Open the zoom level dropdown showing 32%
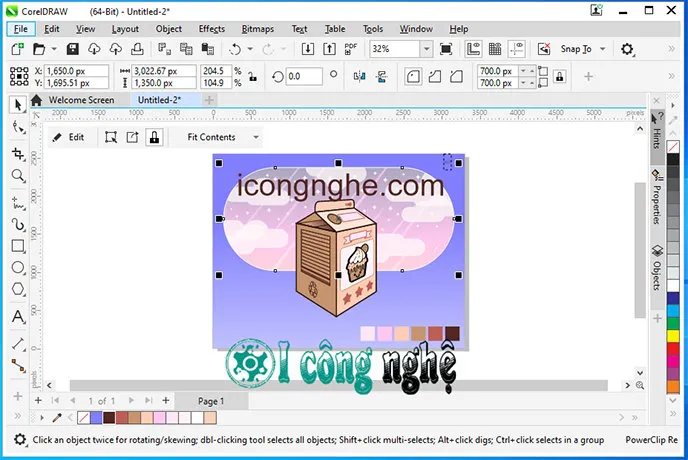Image resolution: width=688 pixels, height=460 pixels. [426, 49]
